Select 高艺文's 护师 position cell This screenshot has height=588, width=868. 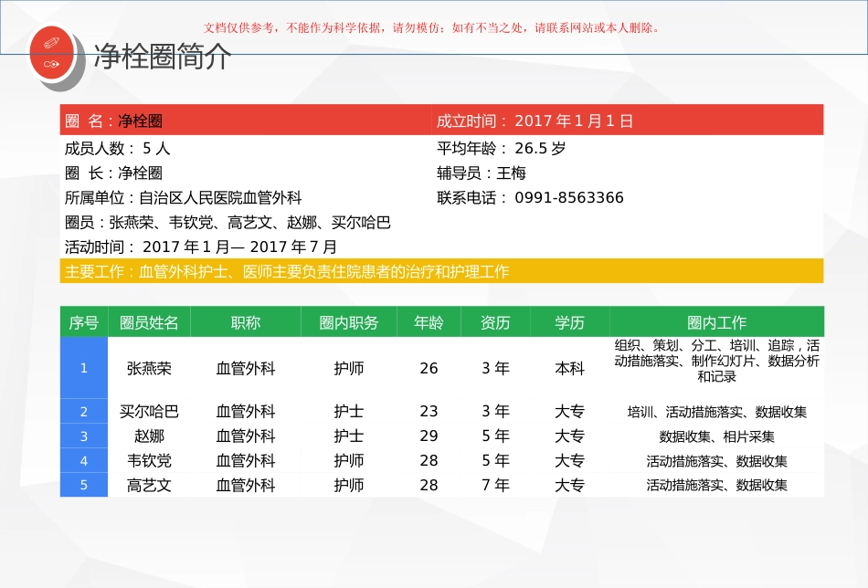pyautogui.click(x=349, y=485)
